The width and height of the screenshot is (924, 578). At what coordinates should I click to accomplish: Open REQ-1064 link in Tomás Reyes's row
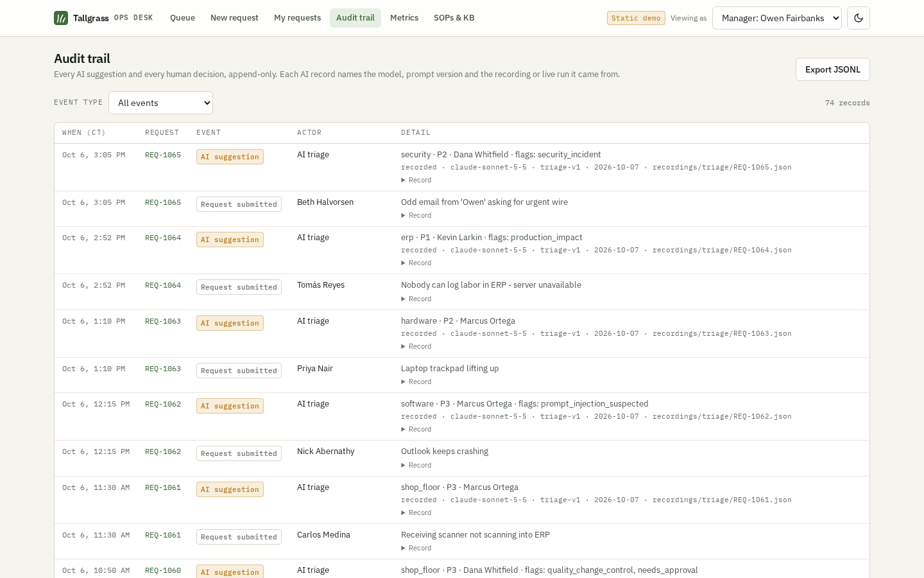(x=163, y=285)
